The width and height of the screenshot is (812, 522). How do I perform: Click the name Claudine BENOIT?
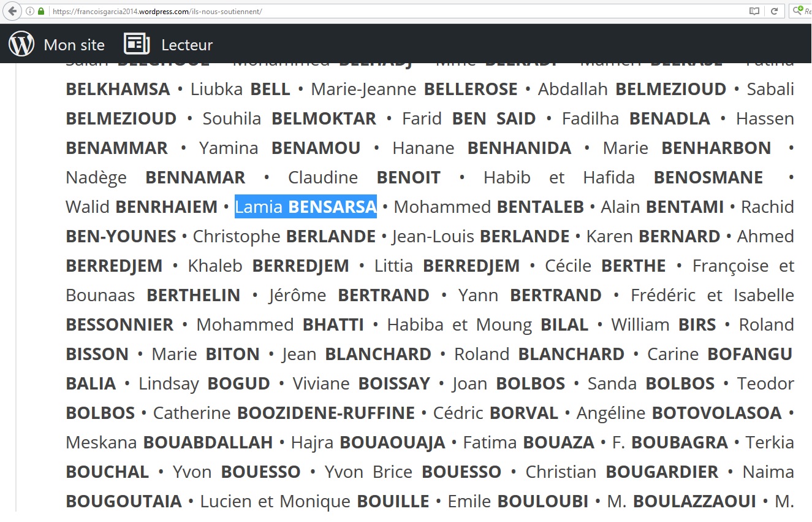tap(364, 177)
